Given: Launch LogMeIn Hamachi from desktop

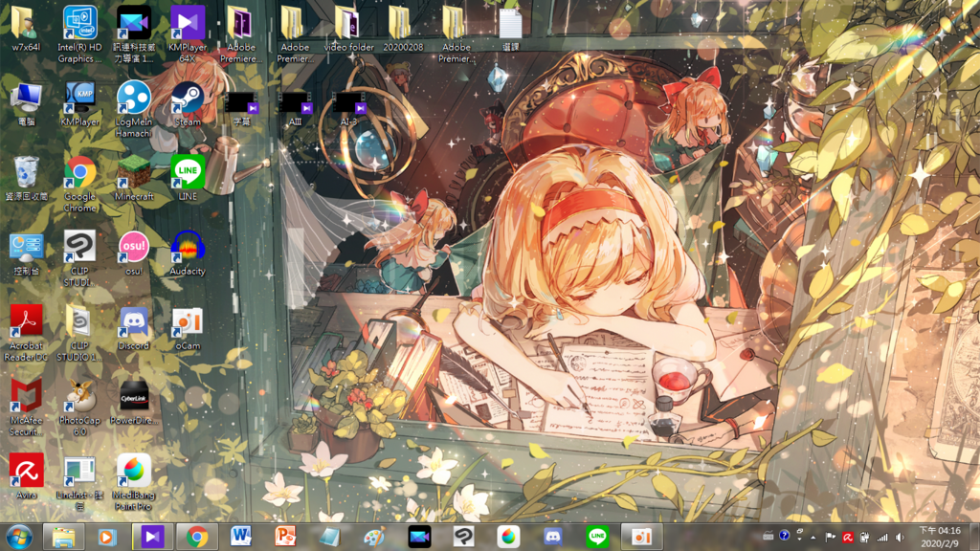Looking at the screenshot, I should click(x=133, y=109).
